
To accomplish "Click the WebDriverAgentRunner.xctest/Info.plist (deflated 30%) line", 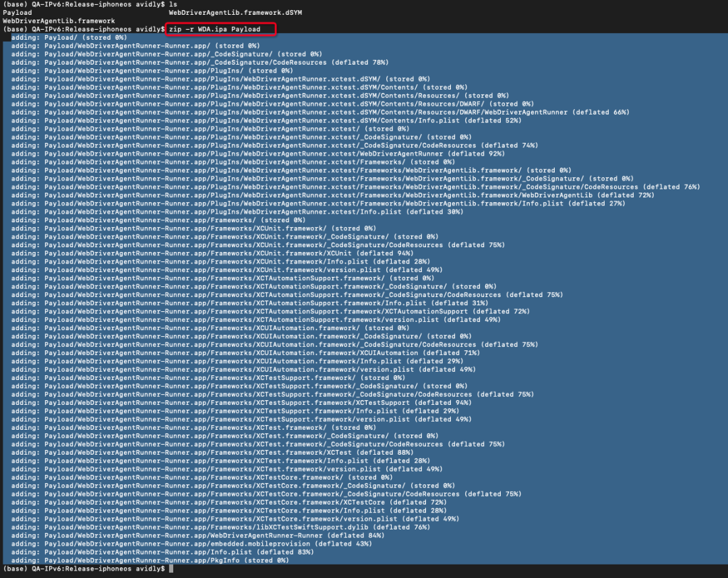I will (237, 212).
